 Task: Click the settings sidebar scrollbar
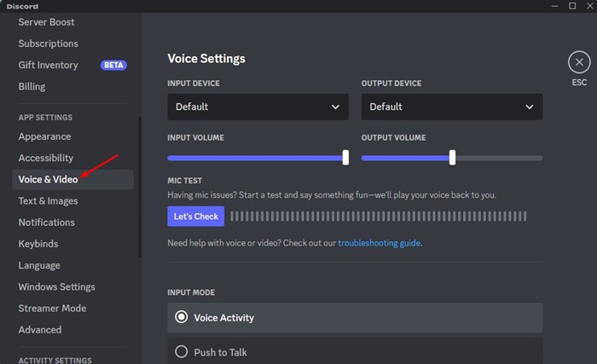139,188
